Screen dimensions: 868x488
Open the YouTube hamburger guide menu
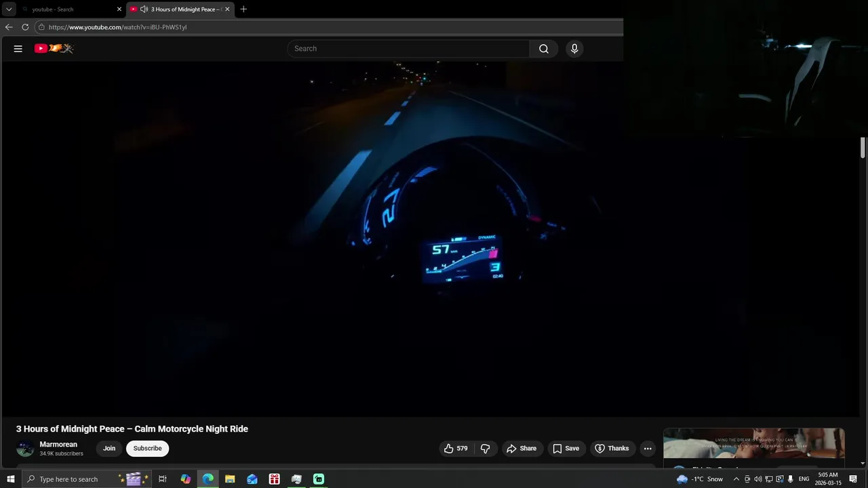click(18, 49)
